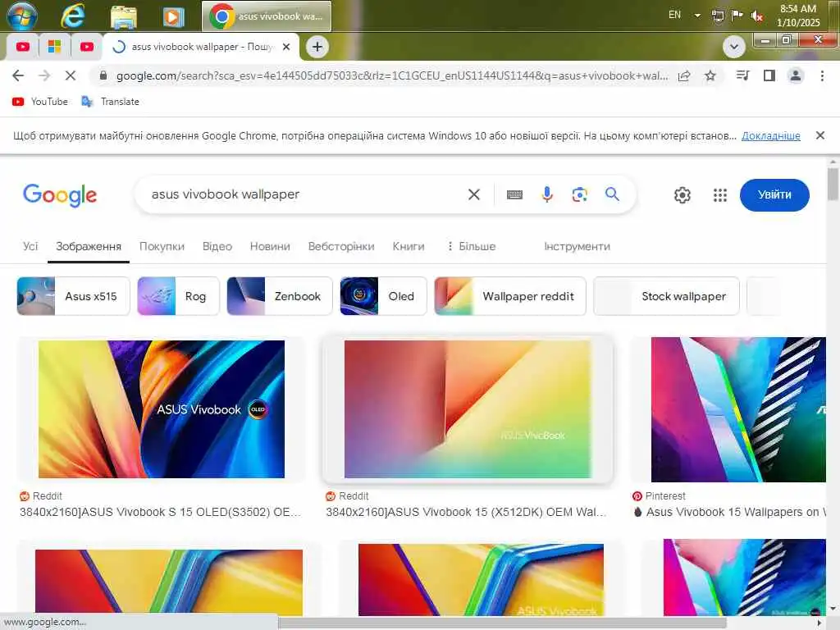The image size is (840, 630).
Task: Open the on-screen keyboard input tool
Action: [x=515, y=194]
